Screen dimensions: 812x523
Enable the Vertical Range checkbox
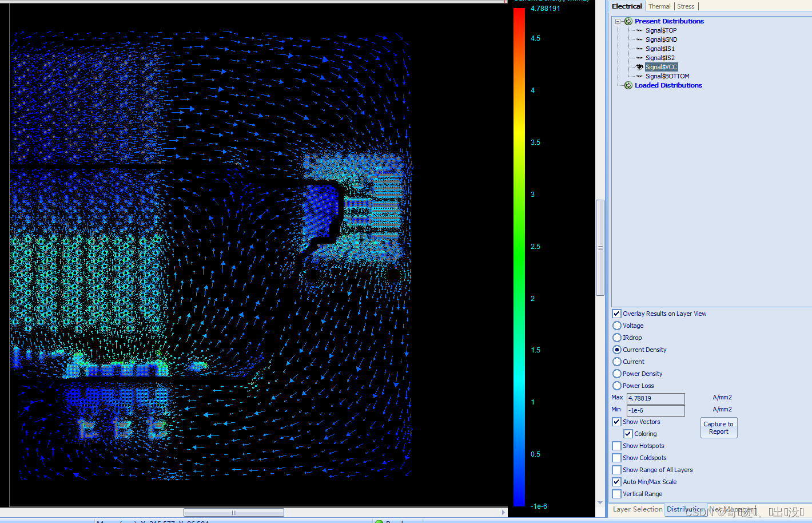click(616, 494)
